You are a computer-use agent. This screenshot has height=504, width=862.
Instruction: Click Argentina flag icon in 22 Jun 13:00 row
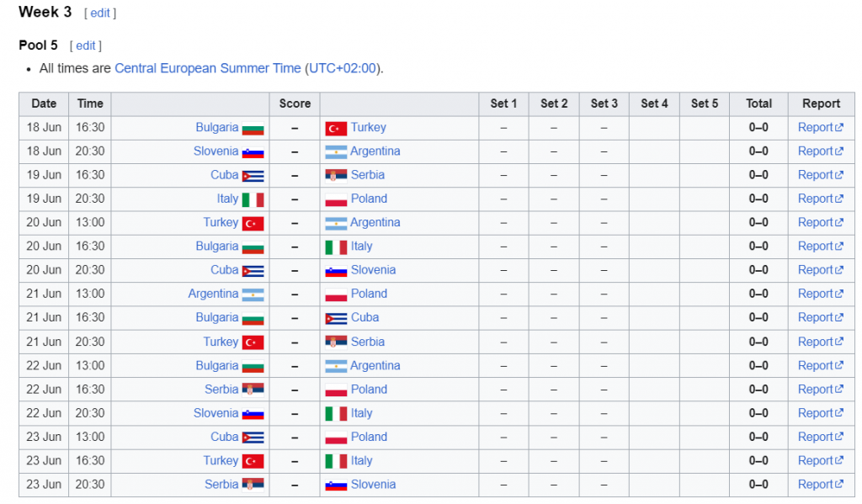(336, 366)
